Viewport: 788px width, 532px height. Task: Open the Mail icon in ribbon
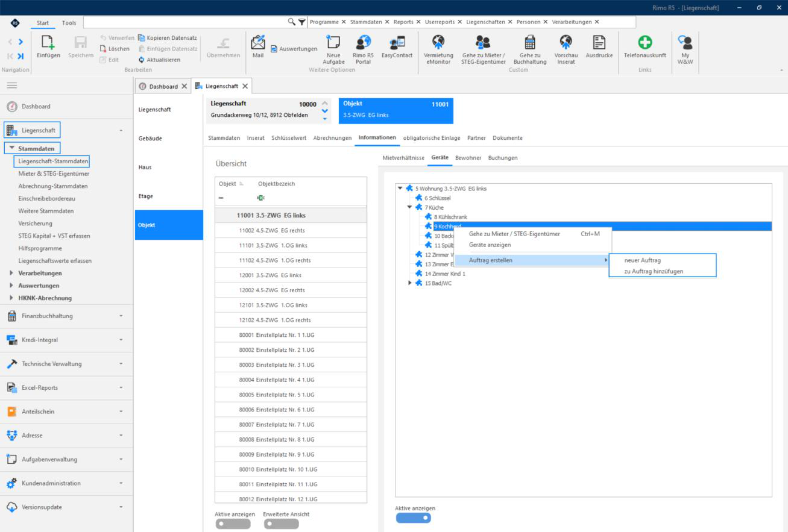pos(258,42)
